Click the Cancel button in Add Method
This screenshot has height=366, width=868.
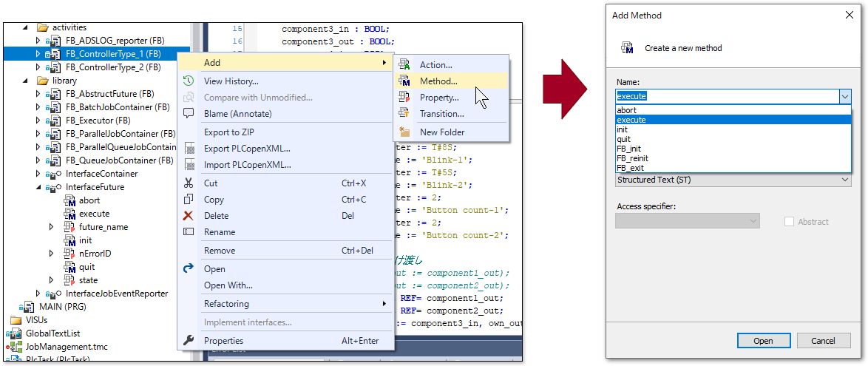pyautogui.click(x=823, y=341)
